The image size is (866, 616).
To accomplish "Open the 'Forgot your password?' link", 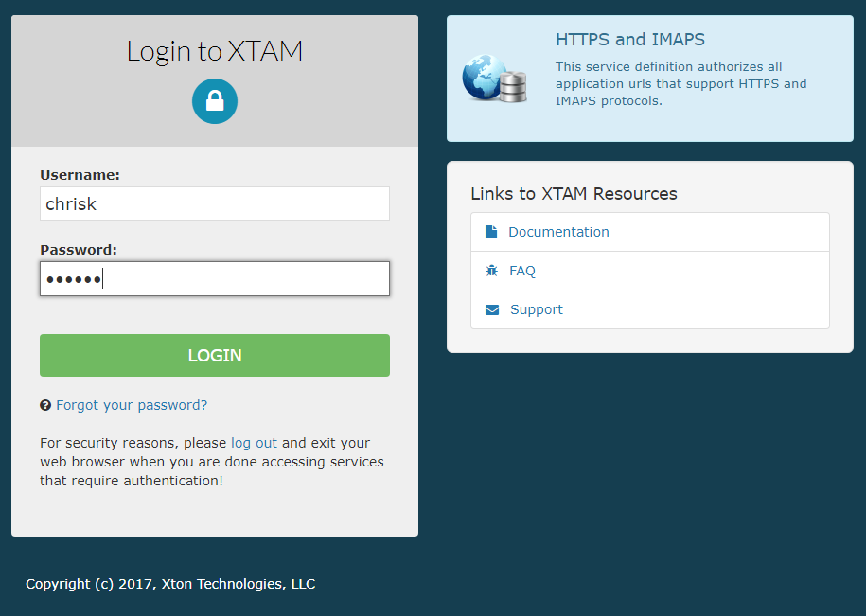I will 132,405.
